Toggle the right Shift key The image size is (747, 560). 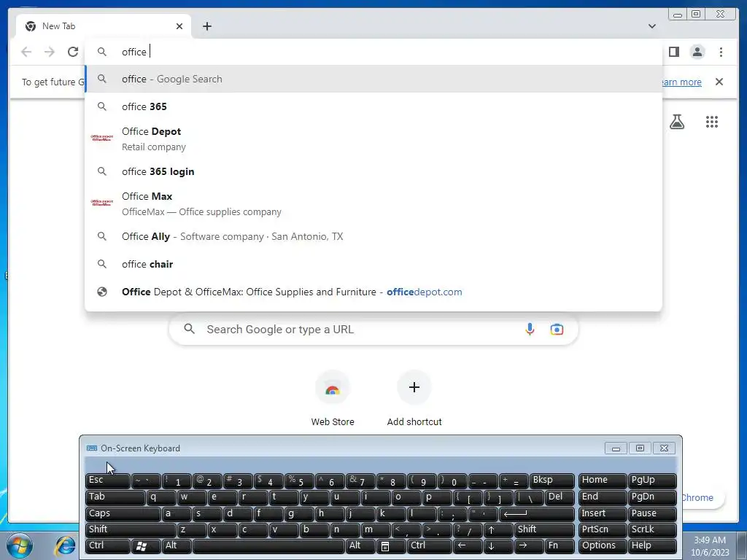[x=544, y=529]
